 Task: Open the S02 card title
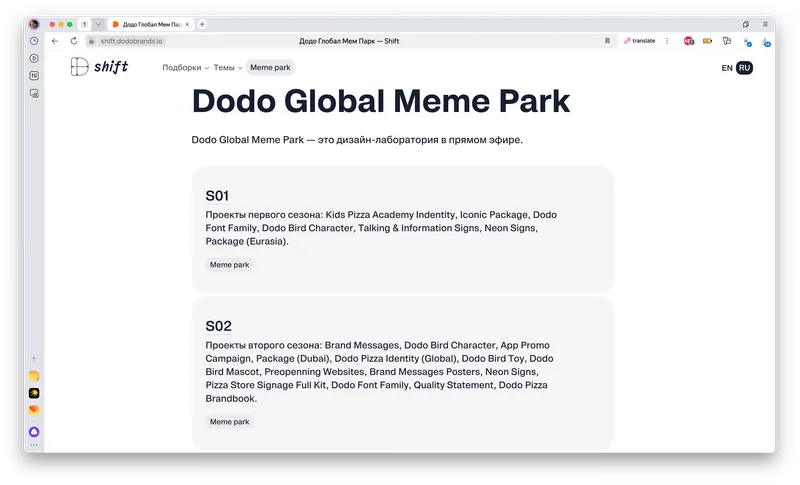click(218, 326)
